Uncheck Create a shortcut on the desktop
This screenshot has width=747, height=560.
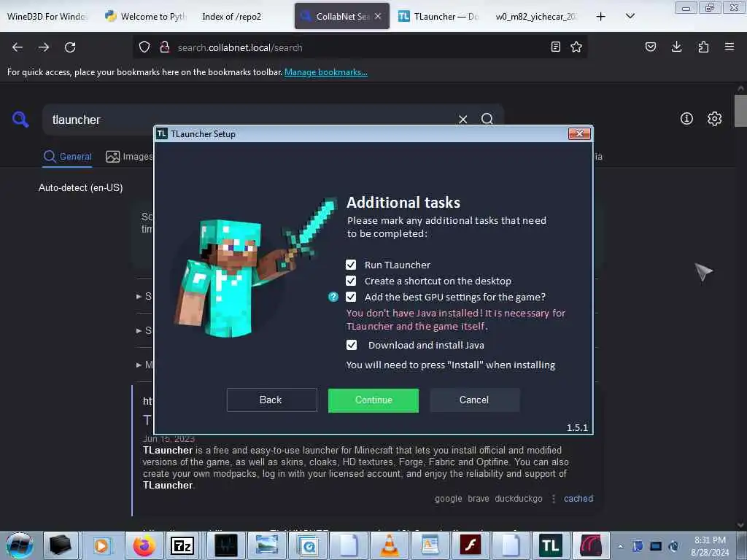click(x=351, y=281)
